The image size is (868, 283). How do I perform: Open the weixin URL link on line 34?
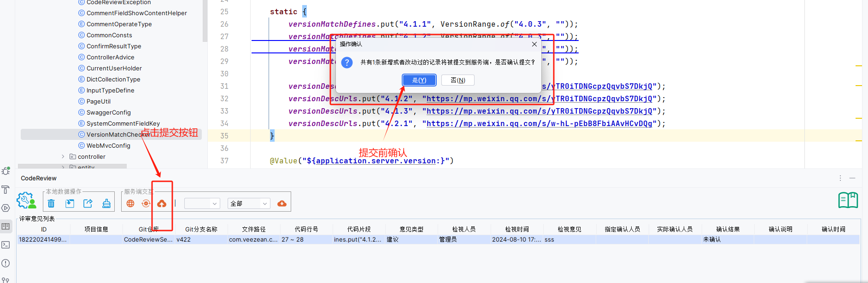pyautogui.click(x=539, y=123)
